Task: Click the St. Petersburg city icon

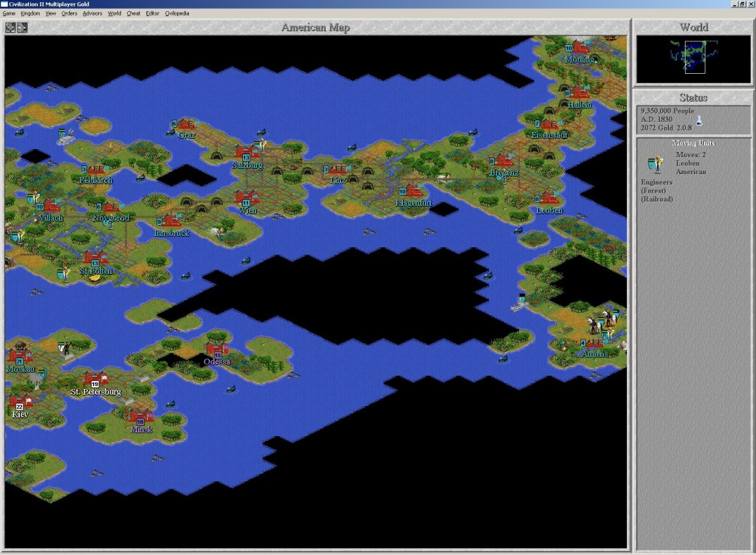Action: tap(95, 379)
